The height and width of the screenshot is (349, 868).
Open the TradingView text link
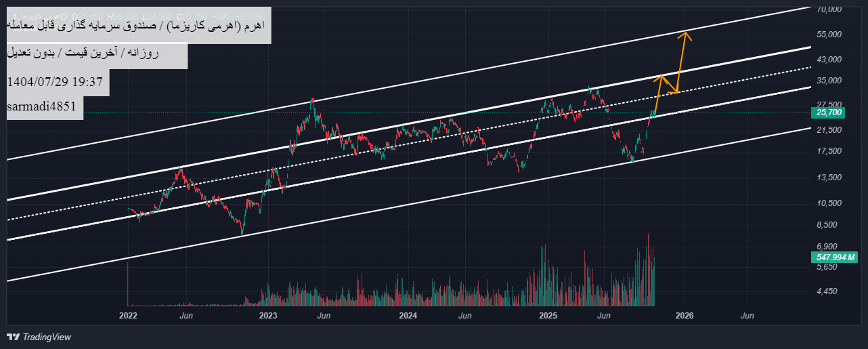point(47,337)
